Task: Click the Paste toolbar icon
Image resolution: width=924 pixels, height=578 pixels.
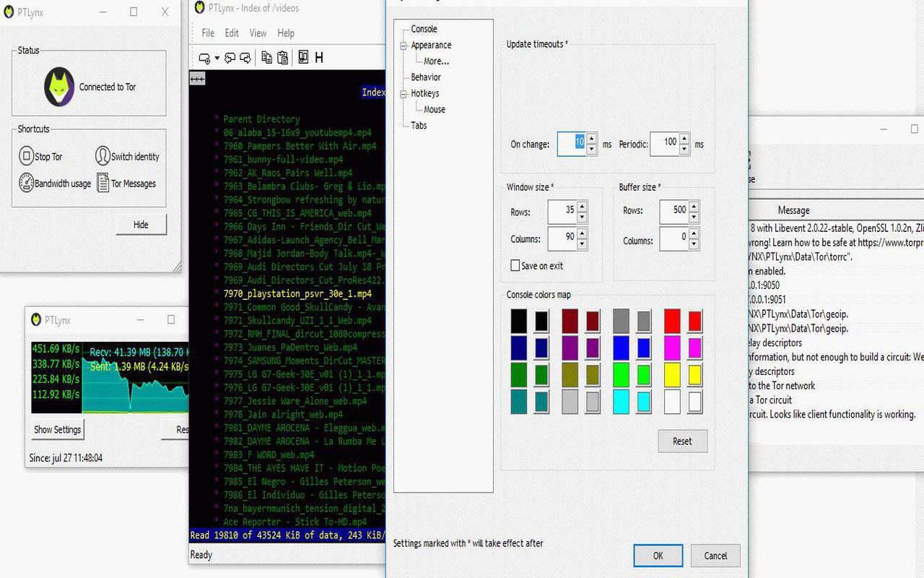Action: [x=283, y=58]
